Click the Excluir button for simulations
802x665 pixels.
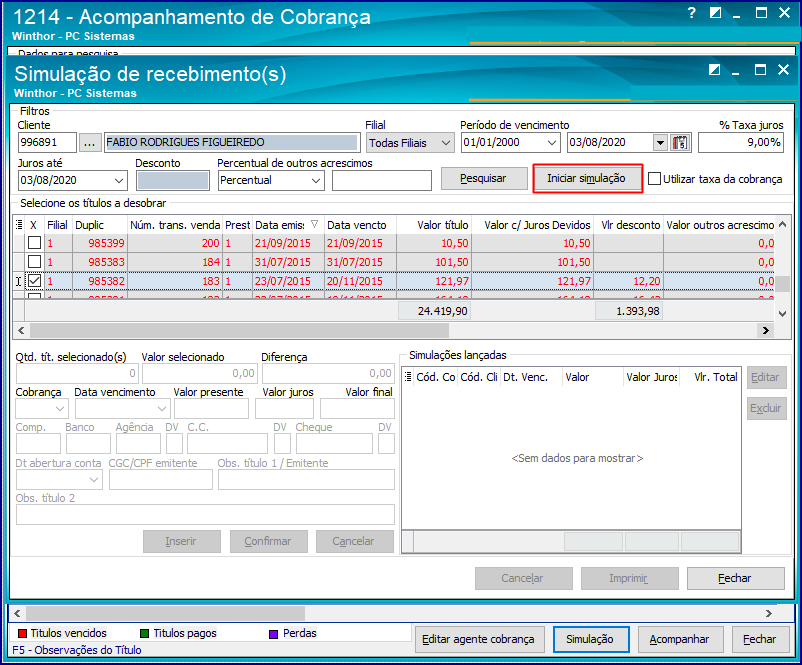[x=766, y=409]
